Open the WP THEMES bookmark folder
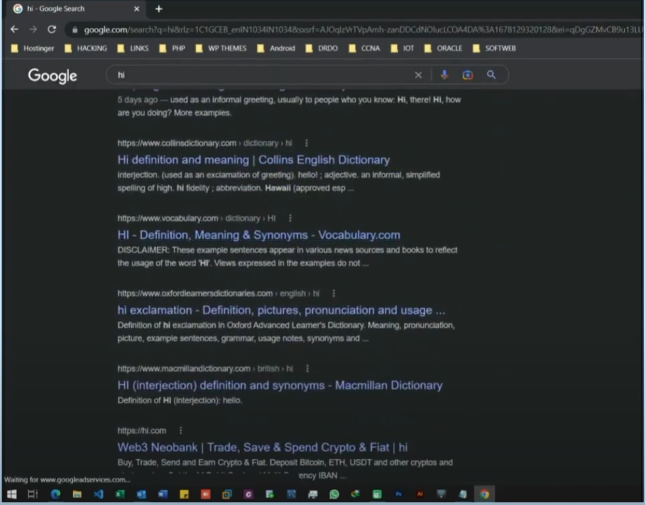 coord(221,49)
